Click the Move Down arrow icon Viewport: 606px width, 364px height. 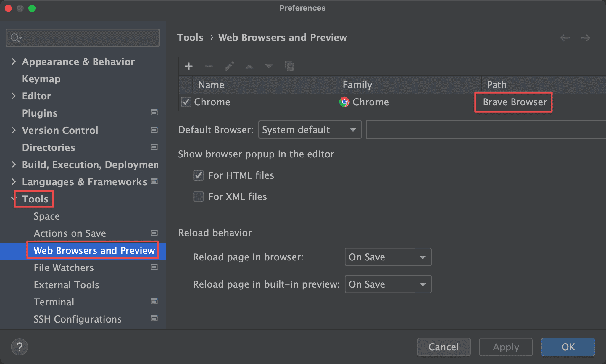coord(269,66)
